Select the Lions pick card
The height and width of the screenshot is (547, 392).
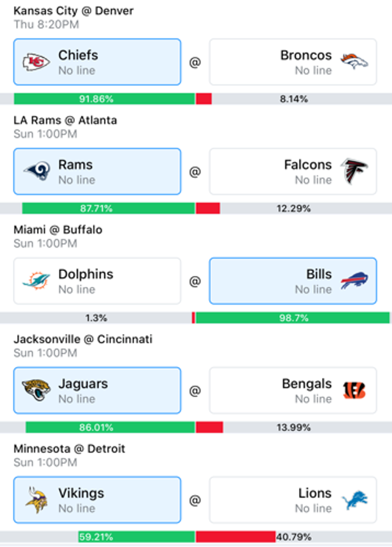pos(293,500)
